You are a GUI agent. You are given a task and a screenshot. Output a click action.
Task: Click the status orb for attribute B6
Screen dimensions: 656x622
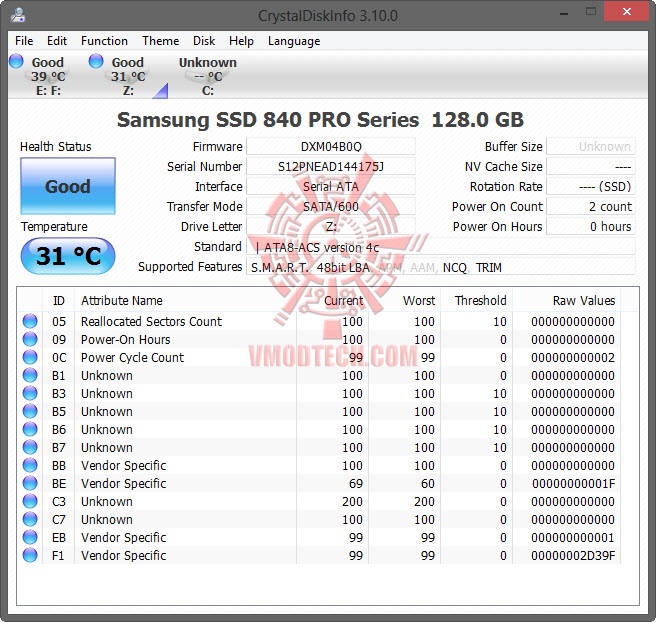pos(30,429)
